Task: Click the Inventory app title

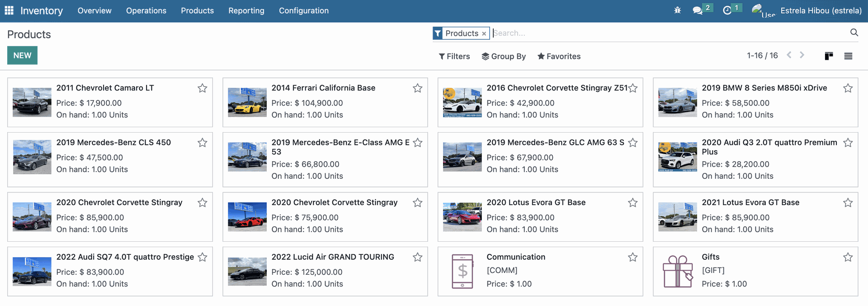Action: click(42, 10)
